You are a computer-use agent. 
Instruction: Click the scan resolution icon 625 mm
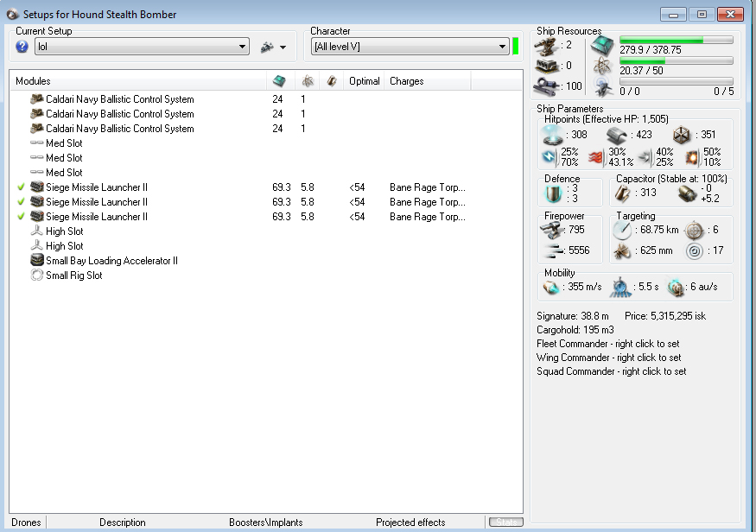622,251
